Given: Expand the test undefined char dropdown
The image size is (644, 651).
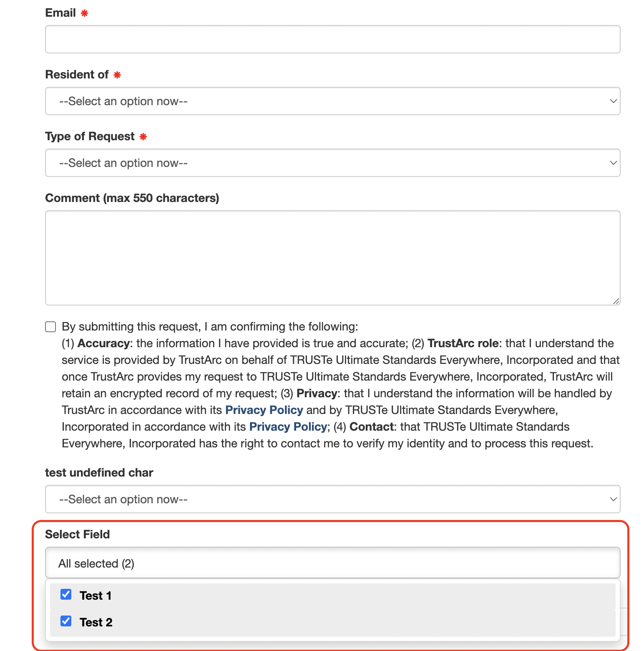Looking at the screenshot, I should 332,499.
